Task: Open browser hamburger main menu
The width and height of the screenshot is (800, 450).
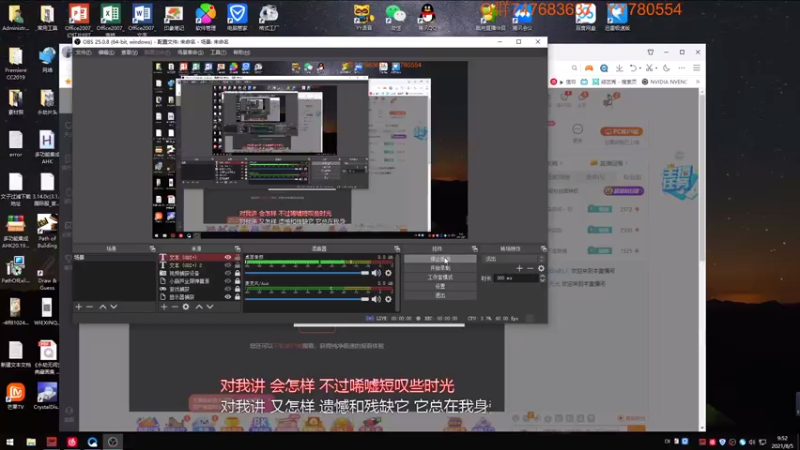Action: [x=696, y=68]
